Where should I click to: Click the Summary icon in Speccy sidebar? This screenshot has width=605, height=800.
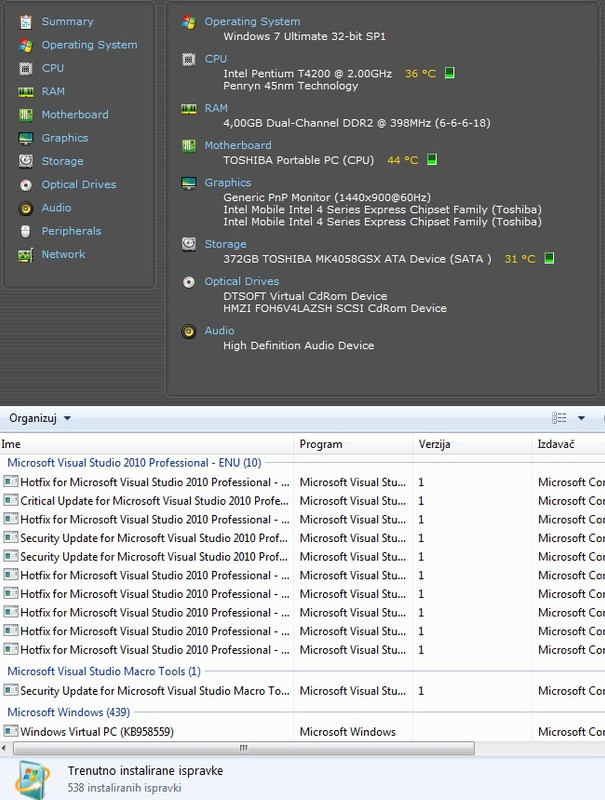point(26,22)
